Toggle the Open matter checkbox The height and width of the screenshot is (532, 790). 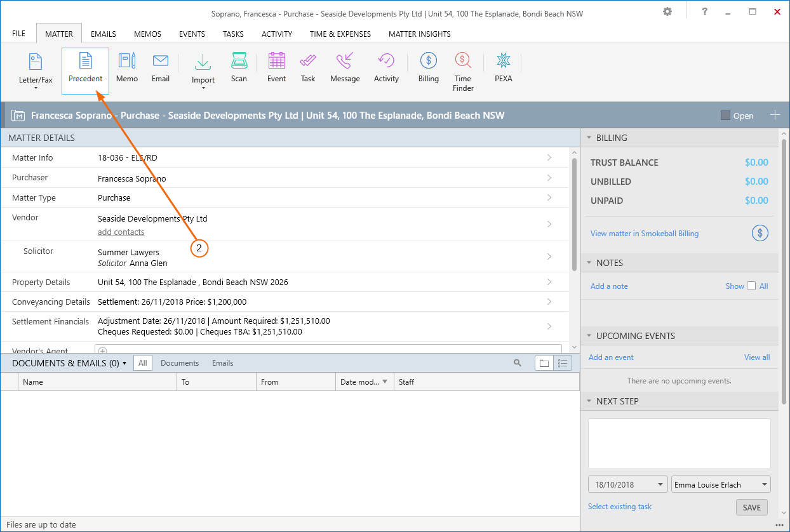pos(725,115)
